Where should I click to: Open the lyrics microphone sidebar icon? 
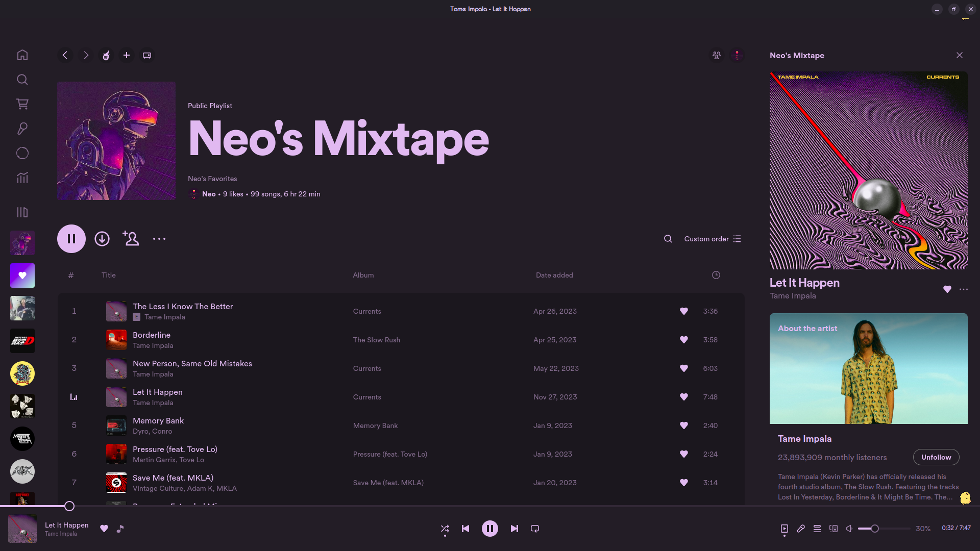(22, 129)
